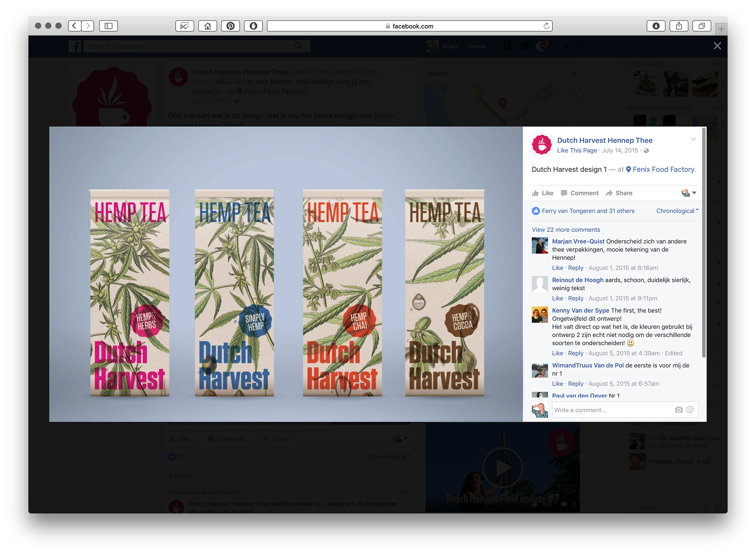
Task: Like Kenny Van der Sype's comment
Action: 558,353
